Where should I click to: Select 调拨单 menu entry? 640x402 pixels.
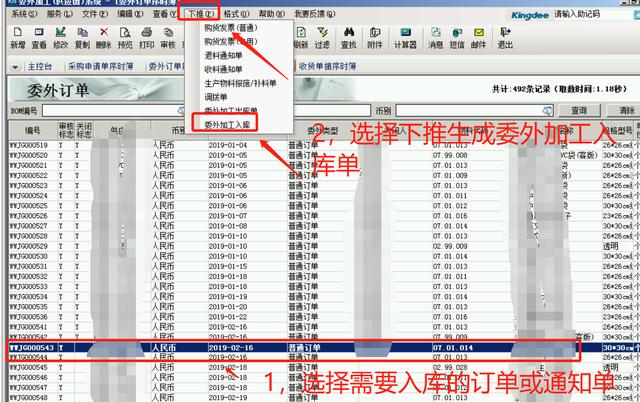(x=216, y=97)
